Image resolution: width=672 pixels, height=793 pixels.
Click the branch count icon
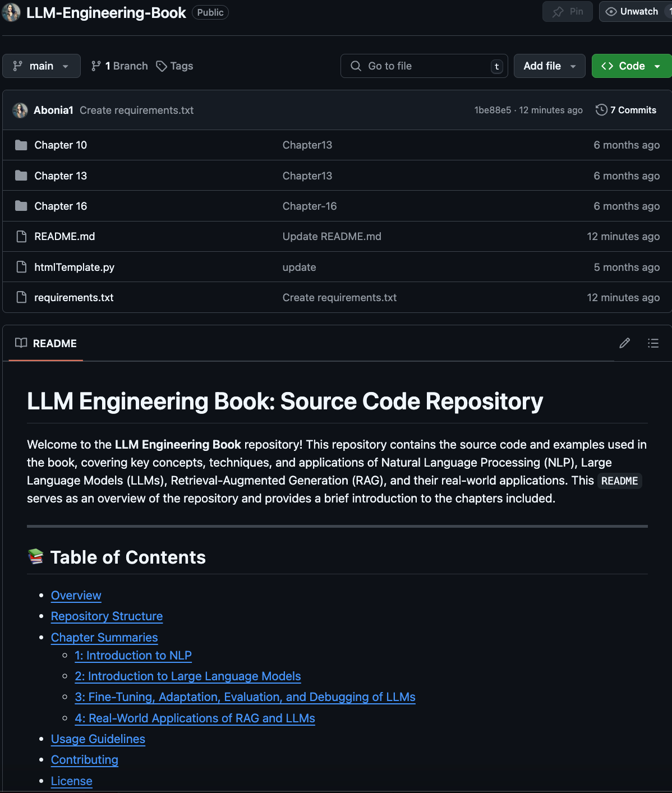[96, 66]
